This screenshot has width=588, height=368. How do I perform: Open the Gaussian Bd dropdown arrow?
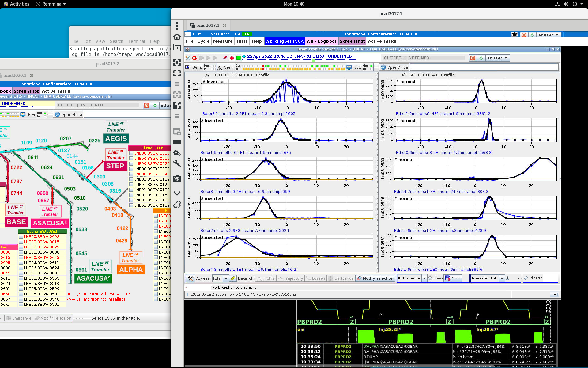(502, 278)
